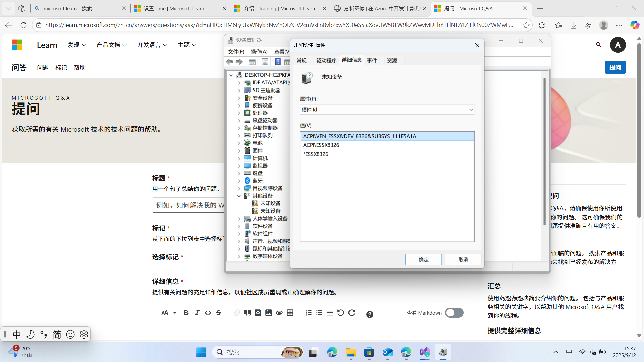The width and height of the screenshot is (644, 362).
Task: Click the numbered list icon
Action: [x=309, y=313]
